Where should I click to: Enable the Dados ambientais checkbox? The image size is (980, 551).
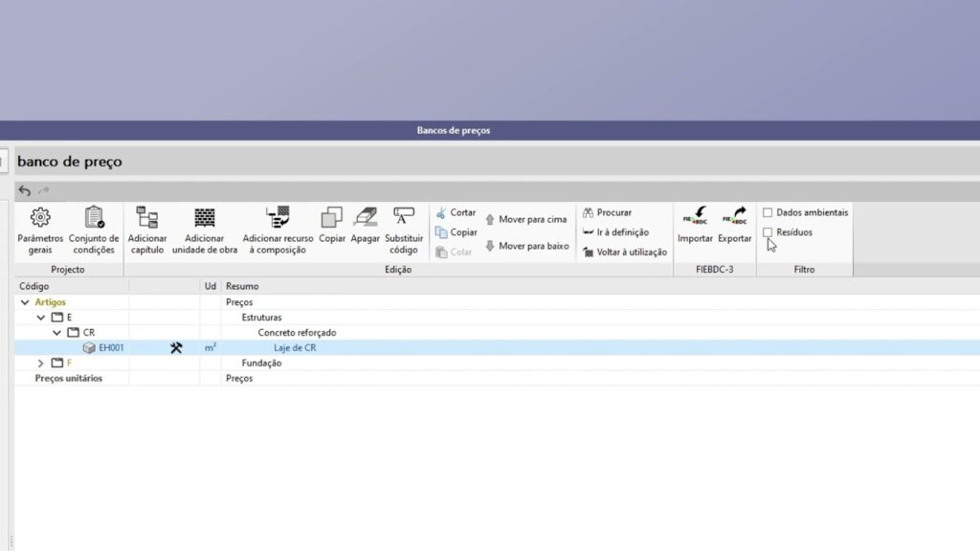click(x=768, y=212)
